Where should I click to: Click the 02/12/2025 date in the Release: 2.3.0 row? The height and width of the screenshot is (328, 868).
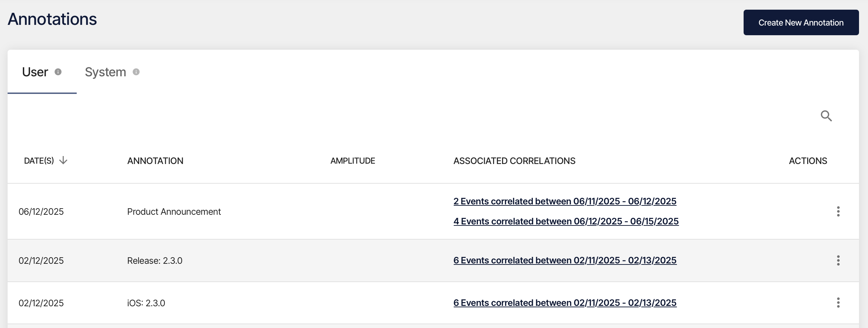(41, 261)
